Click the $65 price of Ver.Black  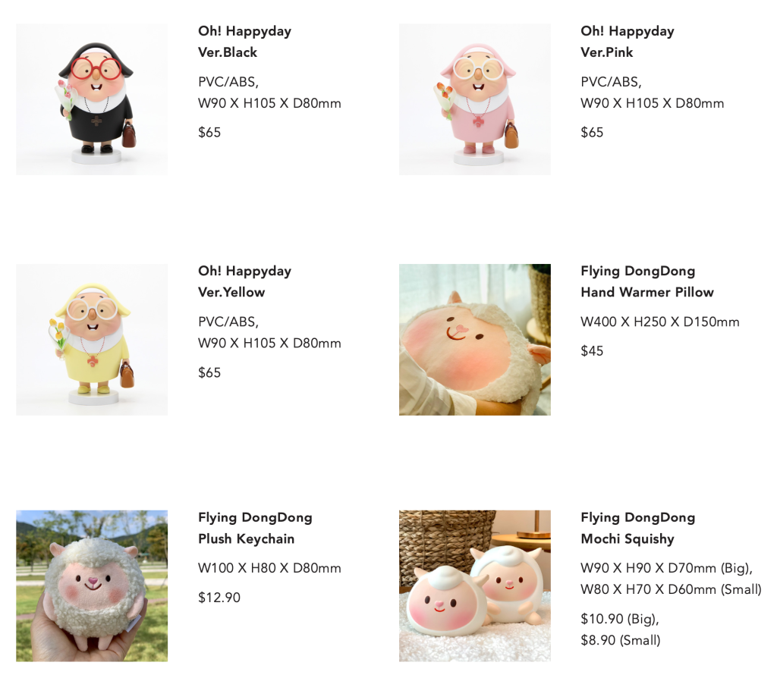tap(209, 132)
